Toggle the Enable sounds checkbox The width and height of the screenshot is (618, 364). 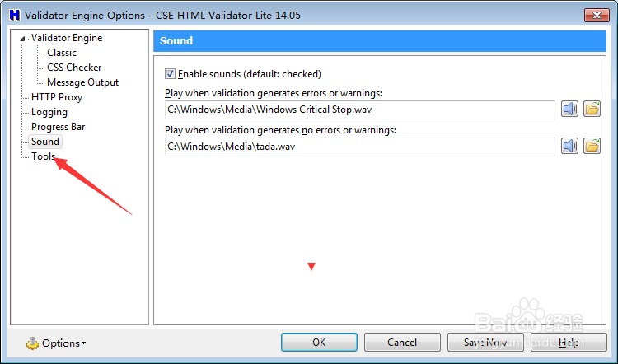tap(171, 73)
